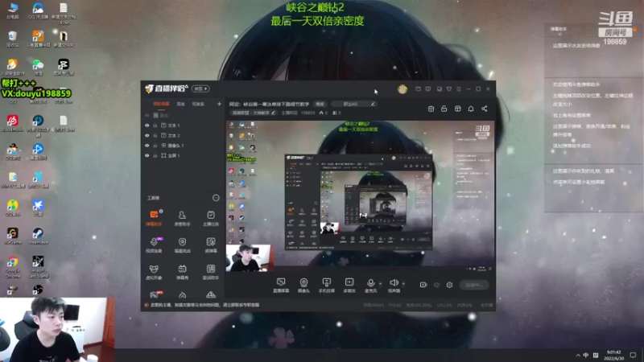Viewport: 644px width, 362px height.
Task: Open the hamburger menu in the title bar
Action: [x=459, y=89]
